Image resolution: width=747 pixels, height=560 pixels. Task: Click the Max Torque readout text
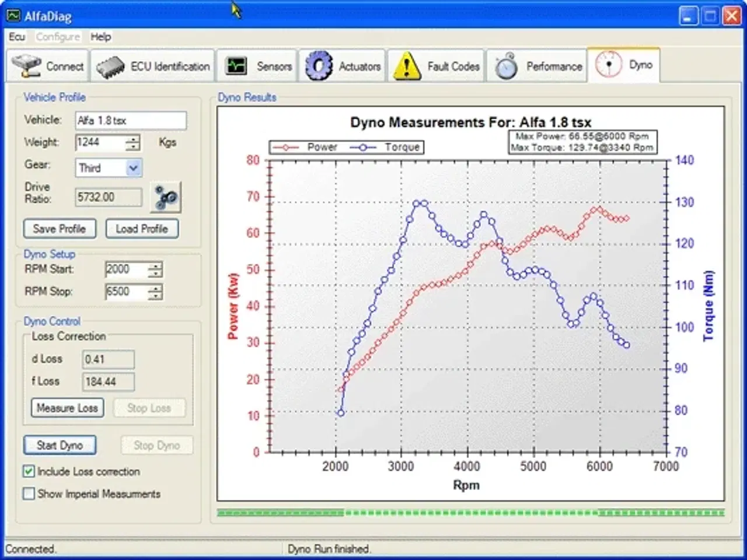pyautogui.click(x=582, y=148)
